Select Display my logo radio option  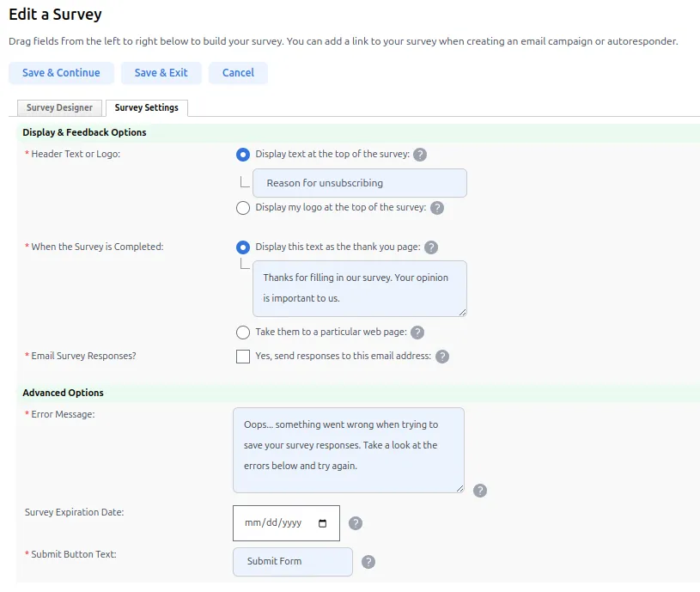pos(243,208)
